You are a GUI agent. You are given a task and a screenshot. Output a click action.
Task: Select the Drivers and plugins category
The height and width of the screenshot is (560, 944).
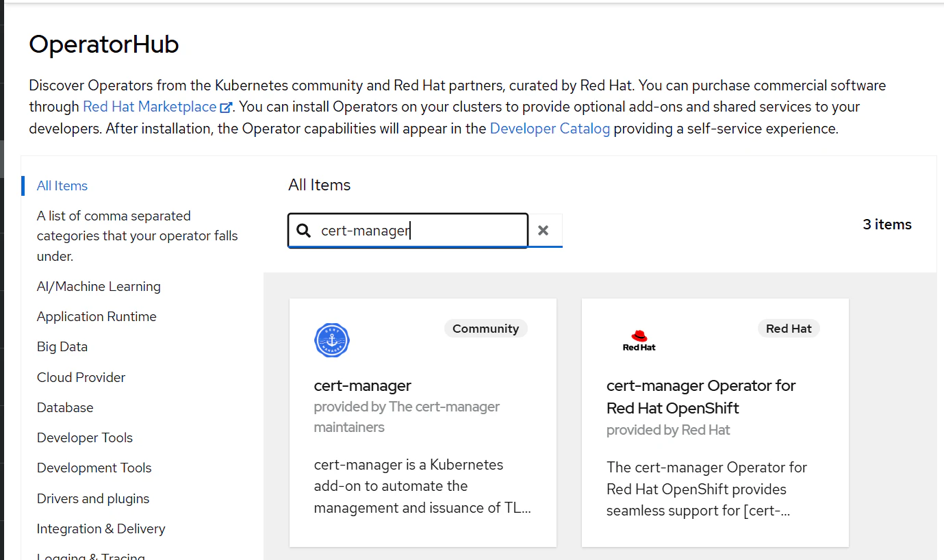click(93, 498)
